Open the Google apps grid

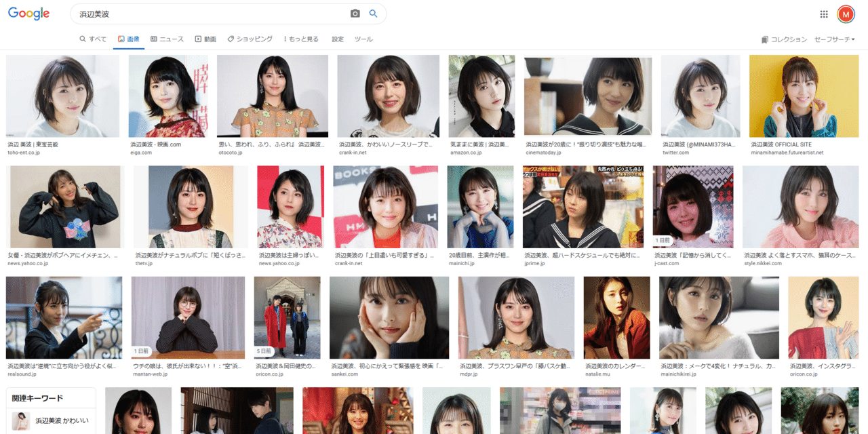pyautogui.click(x=824, y=14)
